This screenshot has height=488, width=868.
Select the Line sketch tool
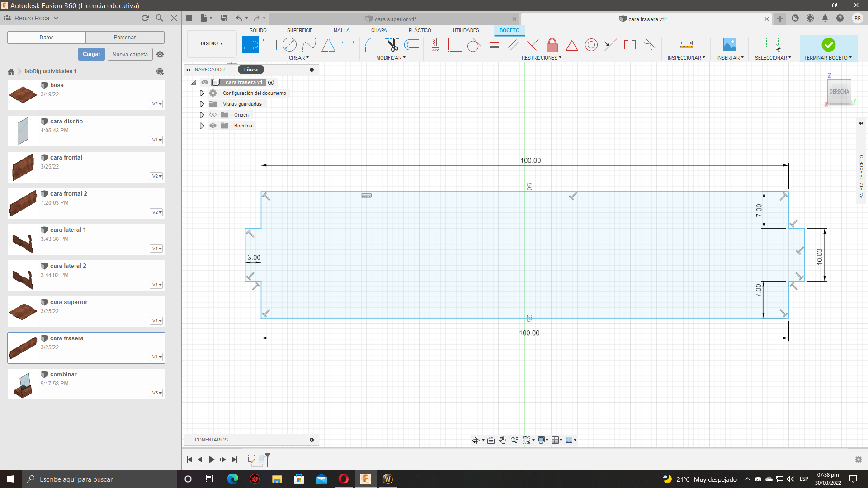pos(250,45)
